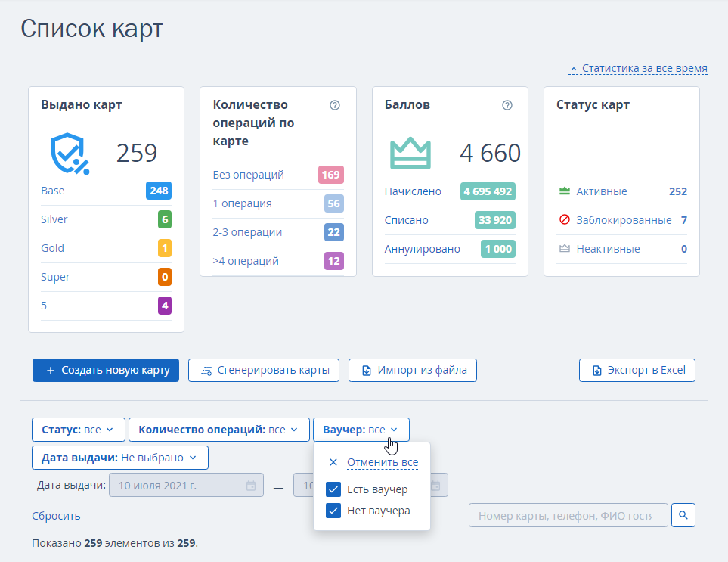Click the green 6 badge for Silver
Screen dimensions: 728x562
tap(165, 219)
